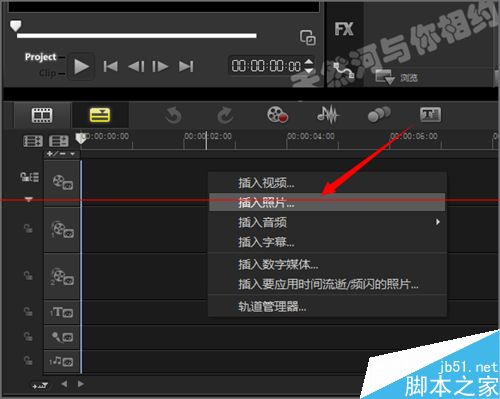Click the scroll timeline right arrow

(80, 384)
